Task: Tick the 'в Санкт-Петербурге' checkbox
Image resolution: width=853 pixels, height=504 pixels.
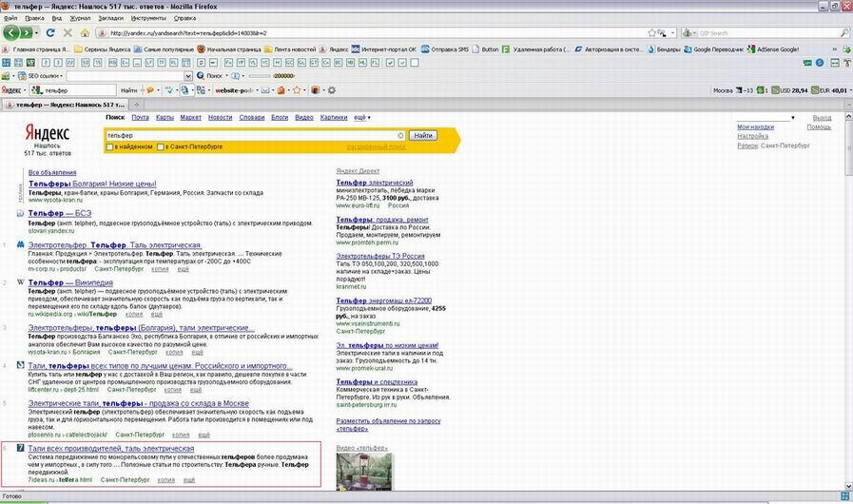Action: tap(160, 147)
